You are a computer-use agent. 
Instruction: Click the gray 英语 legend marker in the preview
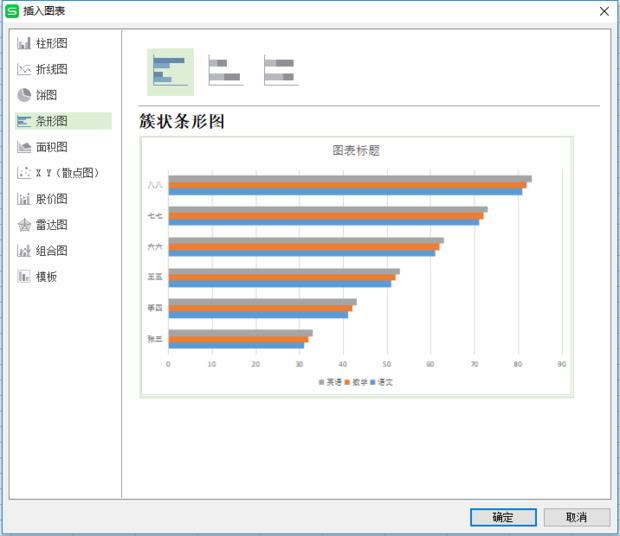tap(321, 382)
